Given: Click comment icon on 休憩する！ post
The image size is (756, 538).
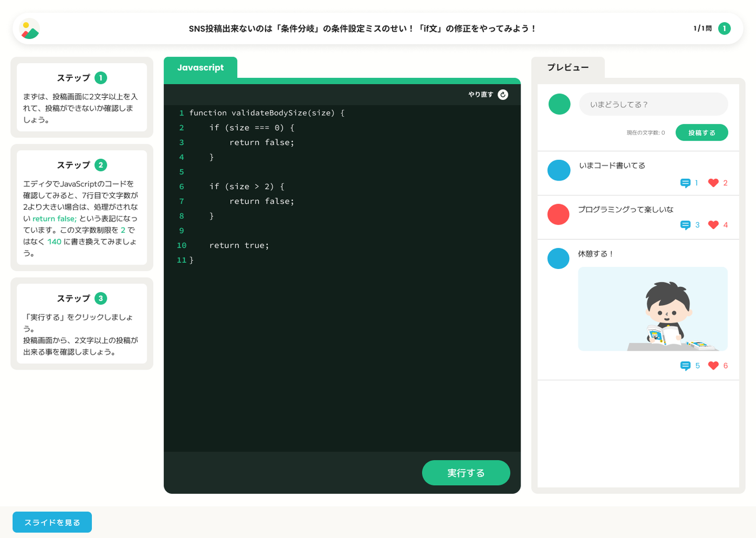Looking at the screenshot, I should pos(685,366).
